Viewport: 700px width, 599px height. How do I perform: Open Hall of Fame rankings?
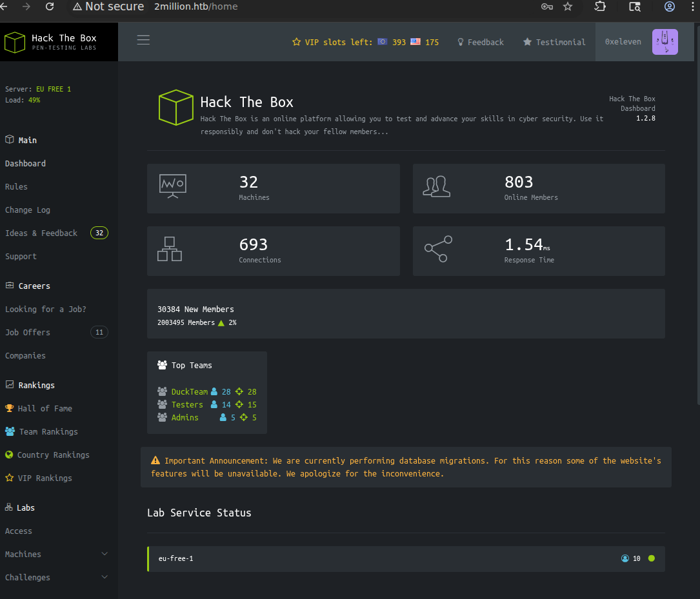pyautogui.click(x=45, y=408)
